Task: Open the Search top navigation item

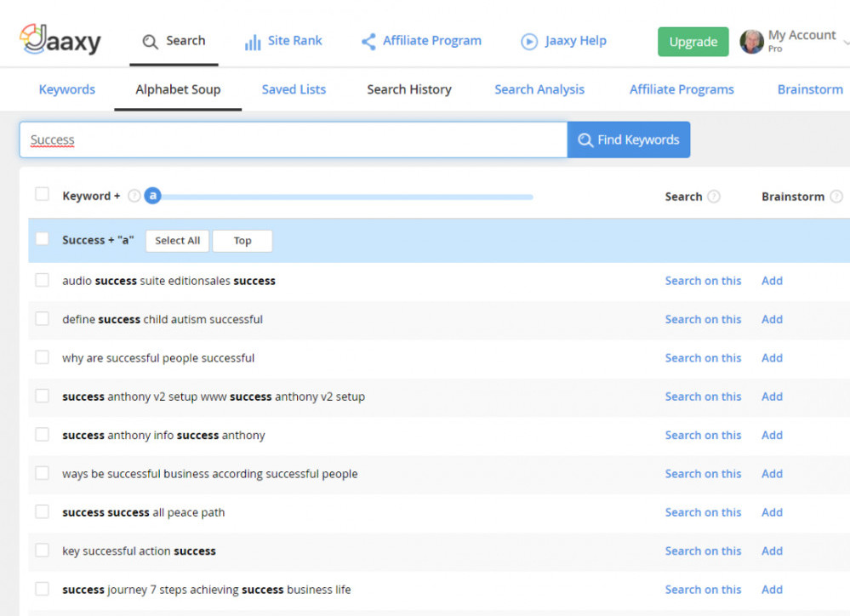Action: coord(174,41)
